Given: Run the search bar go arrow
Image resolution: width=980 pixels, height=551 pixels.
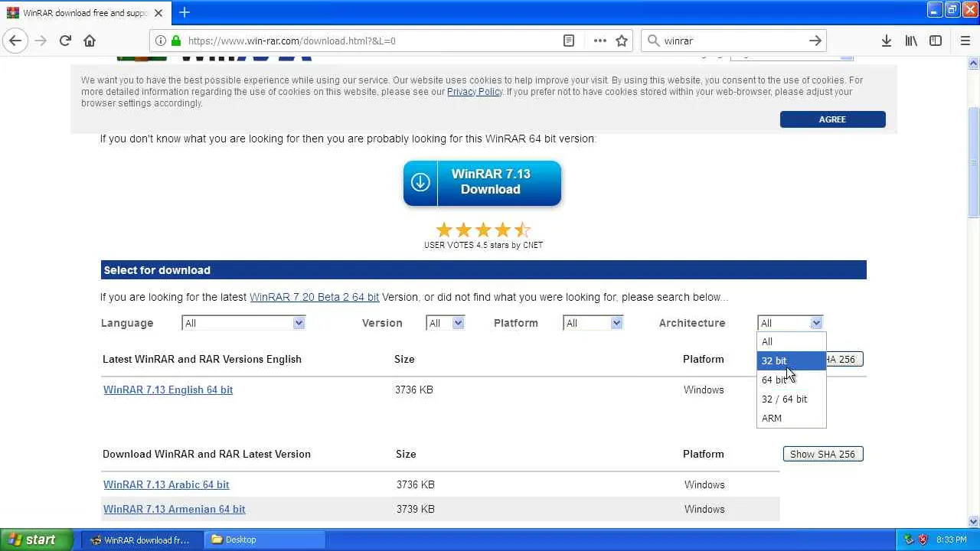Looking at the screenshot, I should tap(815, 41).
